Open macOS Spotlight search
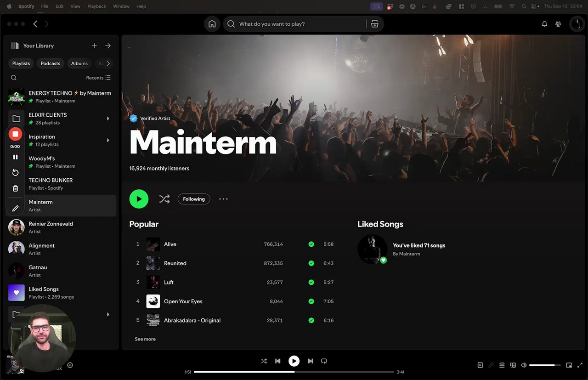 coord(524,6)
